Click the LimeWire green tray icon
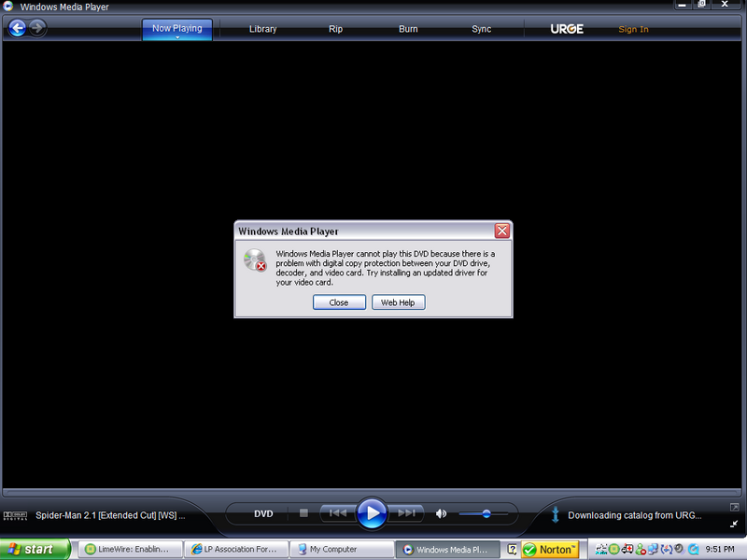 614,550
